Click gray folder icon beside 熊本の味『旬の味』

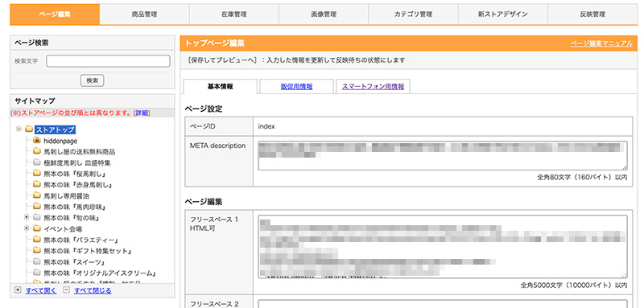tap(36, 217)
